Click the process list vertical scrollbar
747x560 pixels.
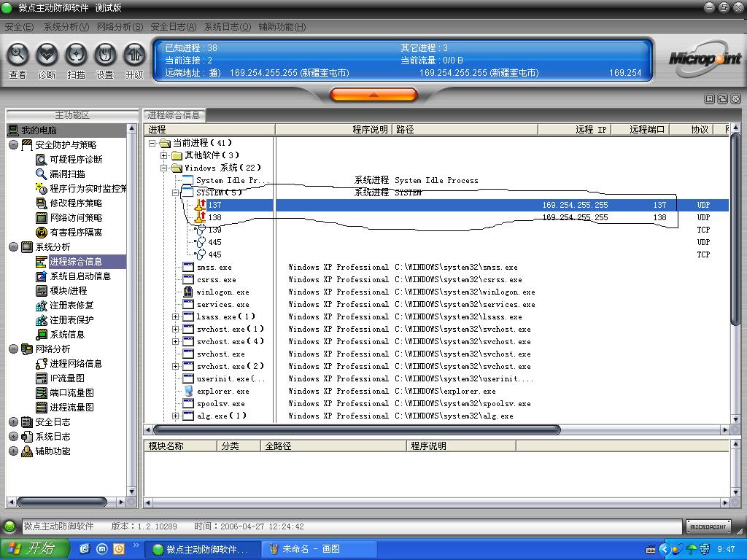click(x=735, y=230)
